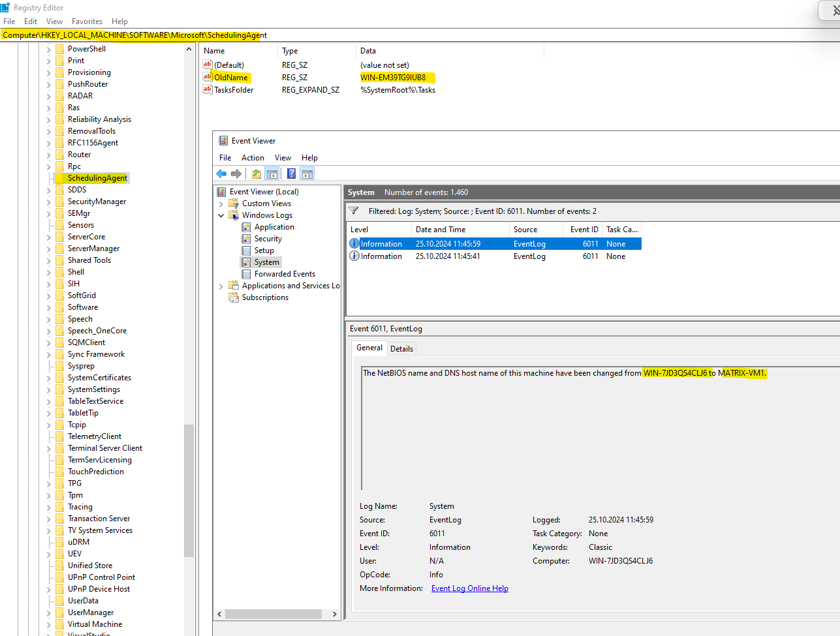Click the Open Saved Log folder icon
Screen dimensions: 840x636
point(256,174)
